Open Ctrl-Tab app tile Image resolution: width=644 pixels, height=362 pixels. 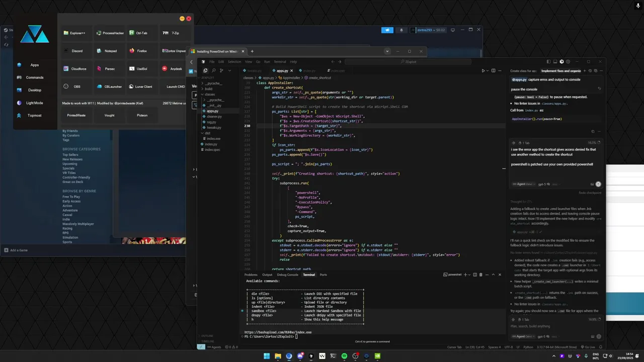[x=142, y=33]
